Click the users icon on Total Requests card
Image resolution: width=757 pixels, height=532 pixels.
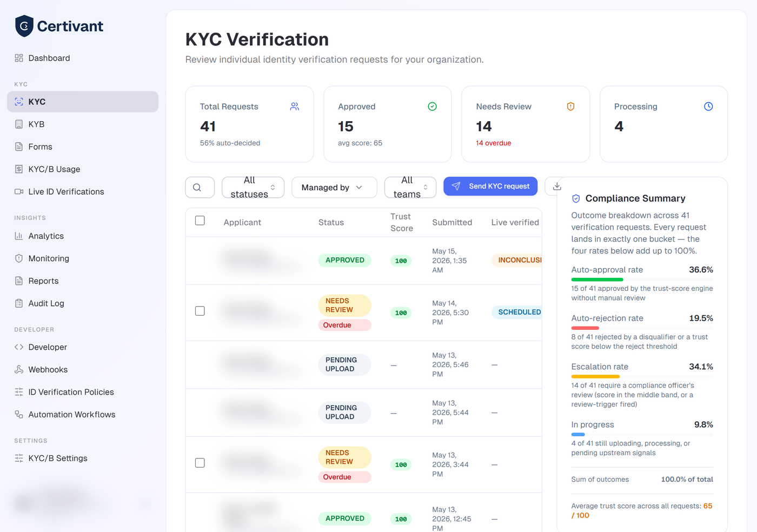295,107
